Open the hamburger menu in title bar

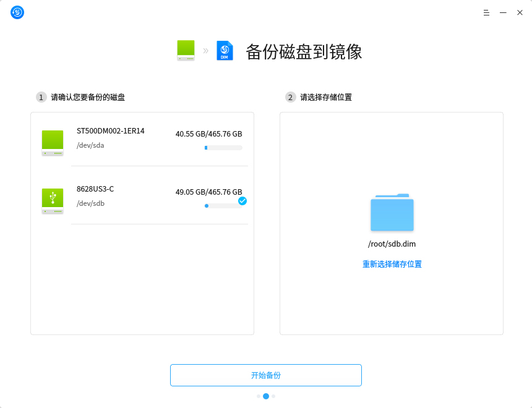(x=486, y=12)
